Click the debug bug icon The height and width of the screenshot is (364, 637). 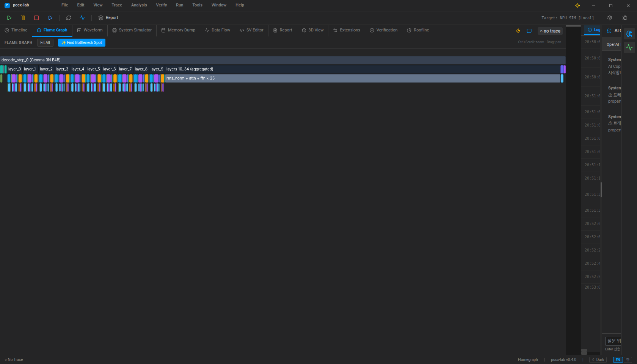(625, 18)
